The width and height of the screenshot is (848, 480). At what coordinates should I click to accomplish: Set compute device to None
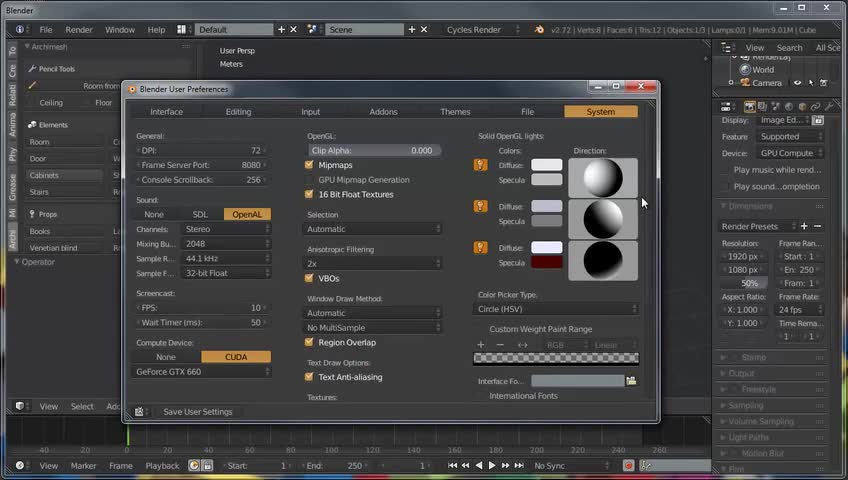[x=166, y=357]
